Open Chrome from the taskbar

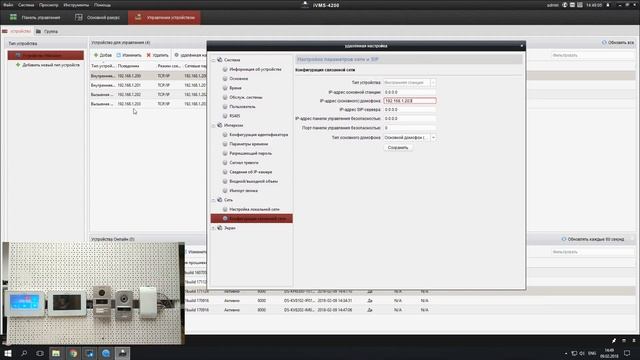point(73,353)
